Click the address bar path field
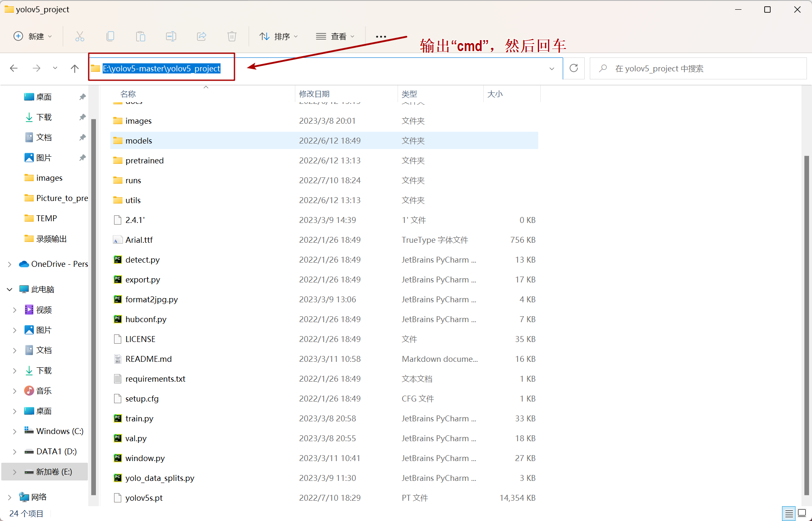Screen dimensions: 812x521 click(x=326, y=68)
